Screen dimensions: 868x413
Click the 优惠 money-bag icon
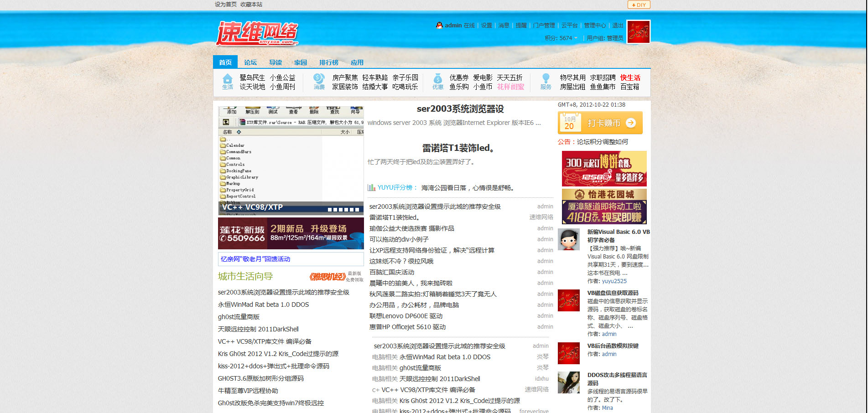coord(438,78)
